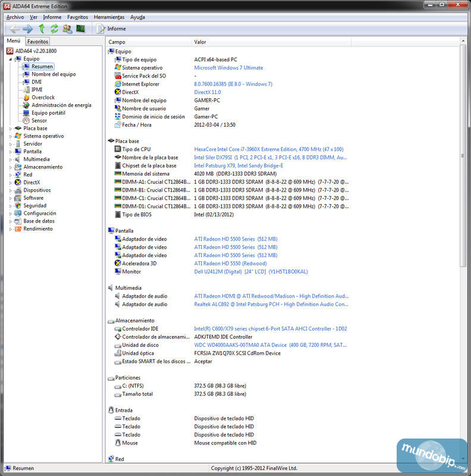Viewport: 471px width, 476px height.
Task: Click the vertical scrollbar thumb in details pane
Action: [463, 156]
